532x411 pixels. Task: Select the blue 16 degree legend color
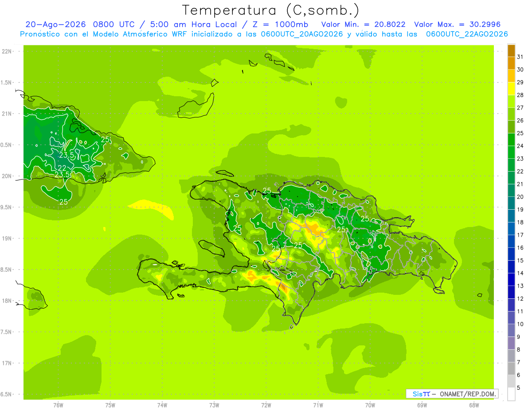pos(511,241)
